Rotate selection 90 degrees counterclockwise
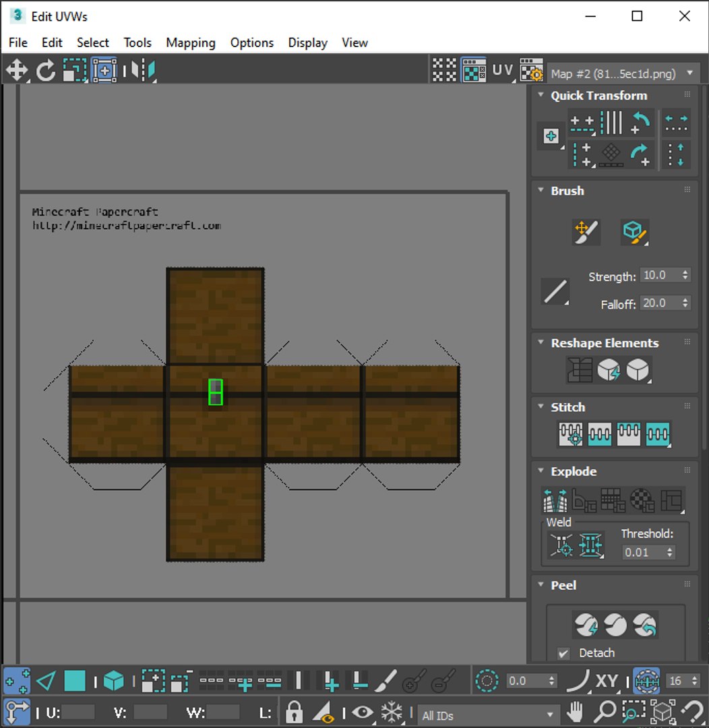 [x=641, y=123]
